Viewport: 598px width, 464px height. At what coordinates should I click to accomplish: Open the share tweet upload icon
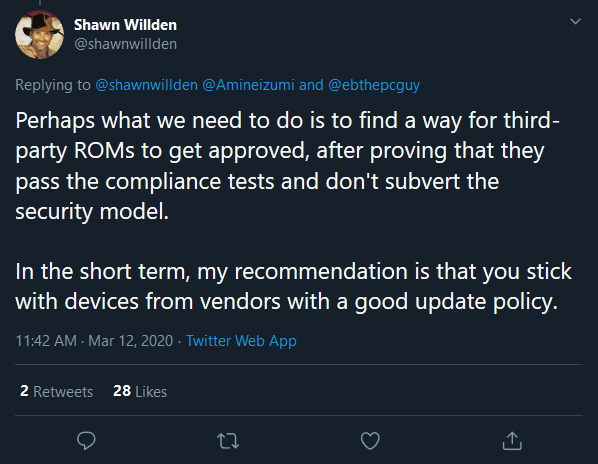[x=512, y=441]
